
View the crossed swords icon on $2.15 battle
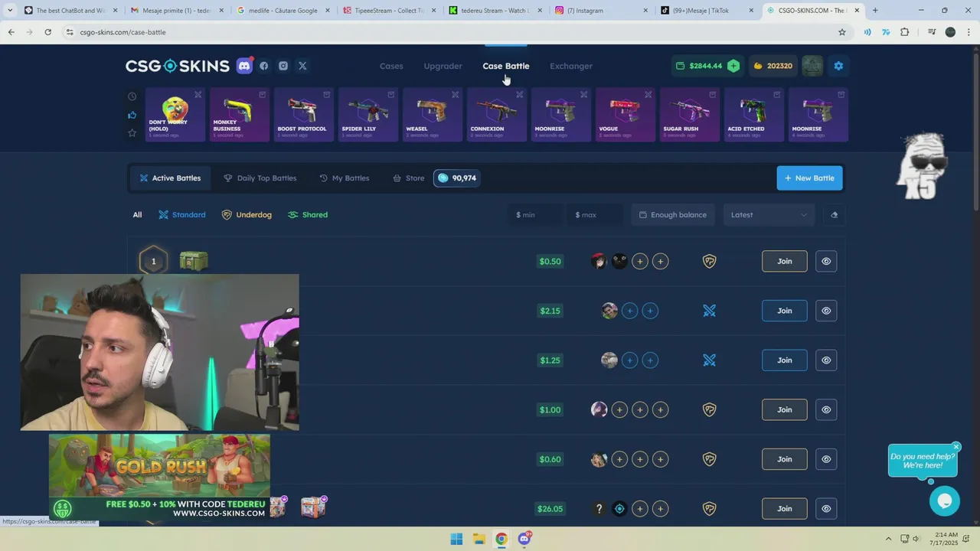(x=710, y=311)
